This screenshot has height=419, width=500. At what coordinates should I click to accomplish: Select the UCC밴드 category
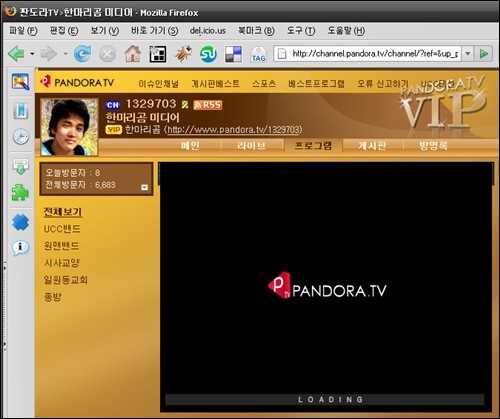tap(62, 229)
